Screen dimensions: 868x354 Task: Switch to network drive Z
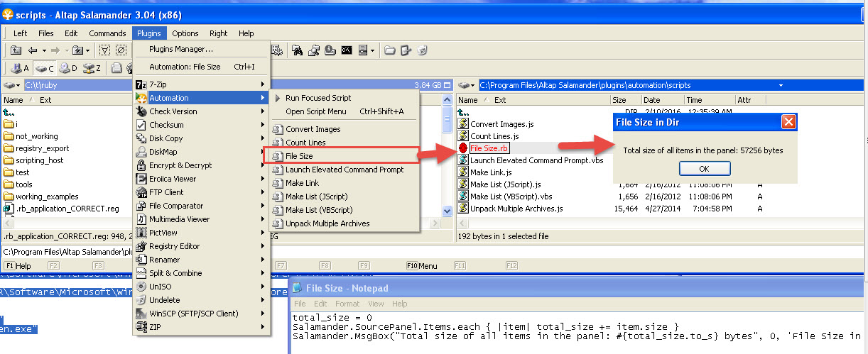(91, 68)
